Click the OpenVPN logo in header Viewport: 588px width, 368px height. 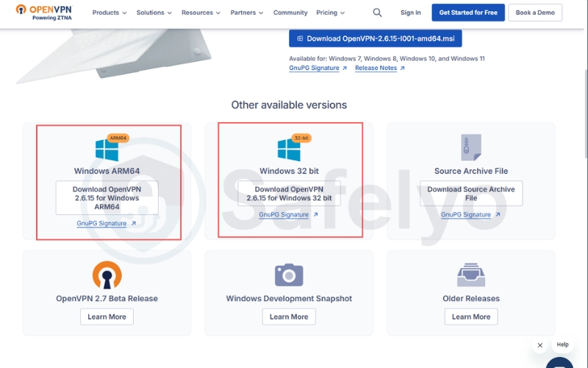coord(44,13)
